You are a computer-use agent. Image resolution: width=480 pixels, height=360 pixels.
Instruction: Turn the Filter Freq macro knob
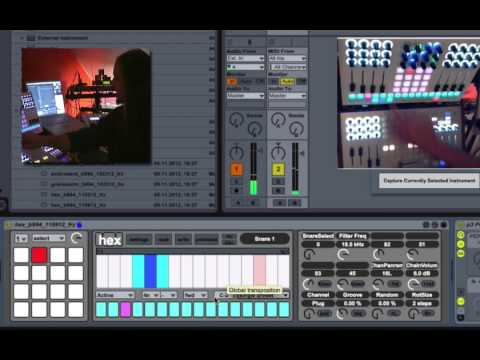tap(343, 255)
